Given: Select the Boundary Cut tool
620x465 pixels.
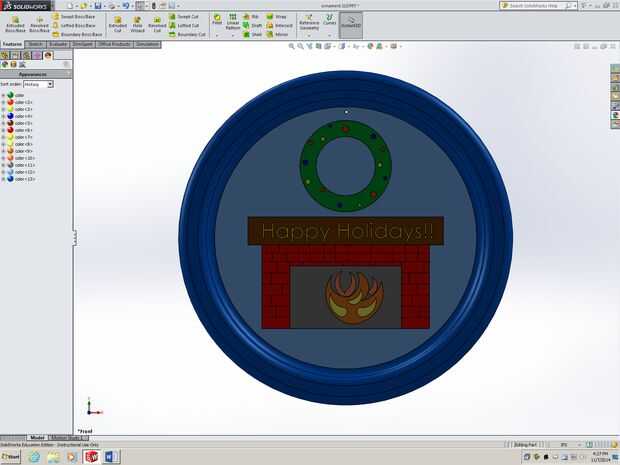Looking at the screenshot, I should point(187,34).
